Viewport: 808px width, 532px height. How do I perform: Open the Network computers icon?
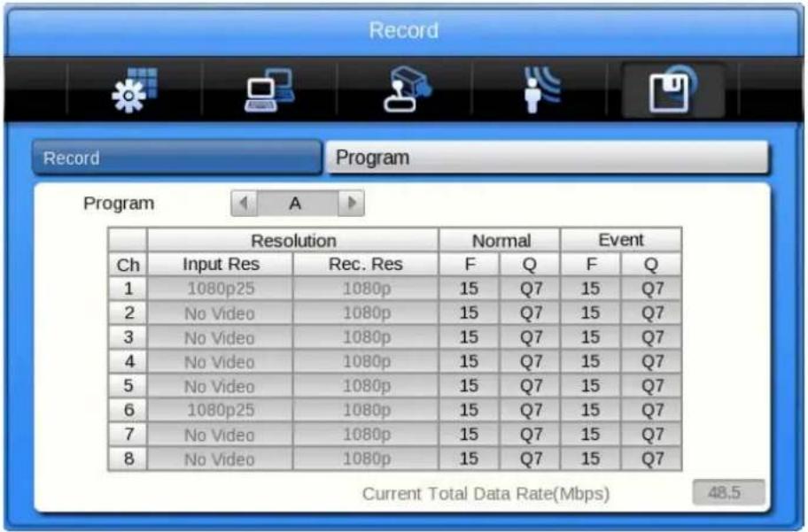[x=269, y=90]
